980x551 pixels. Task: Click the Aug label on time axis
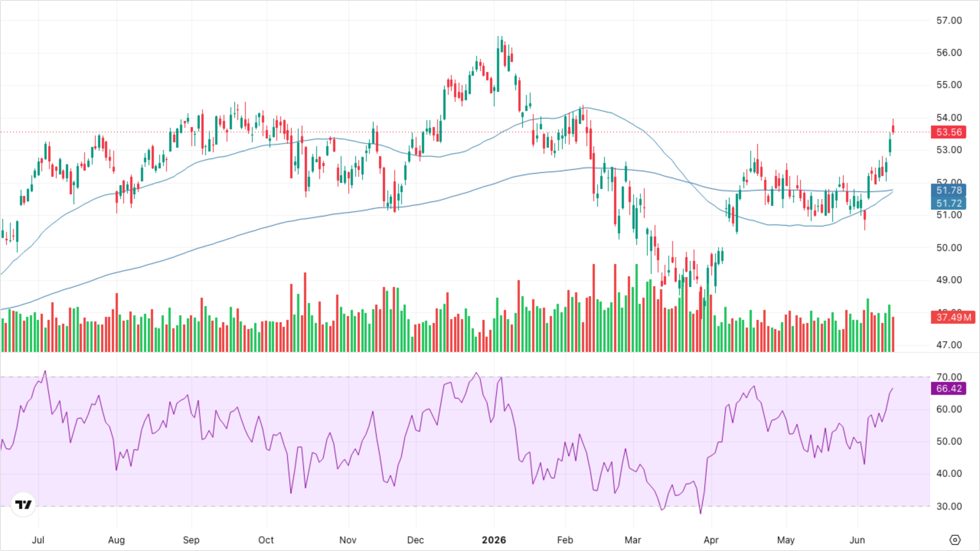[x=116, y=540]
